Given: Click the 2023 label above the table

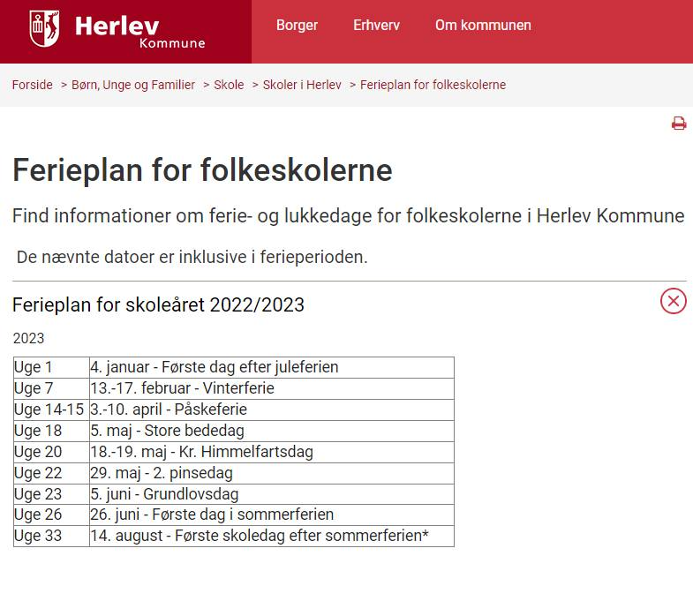Looking at the screenshot, I should click(29, 339).
